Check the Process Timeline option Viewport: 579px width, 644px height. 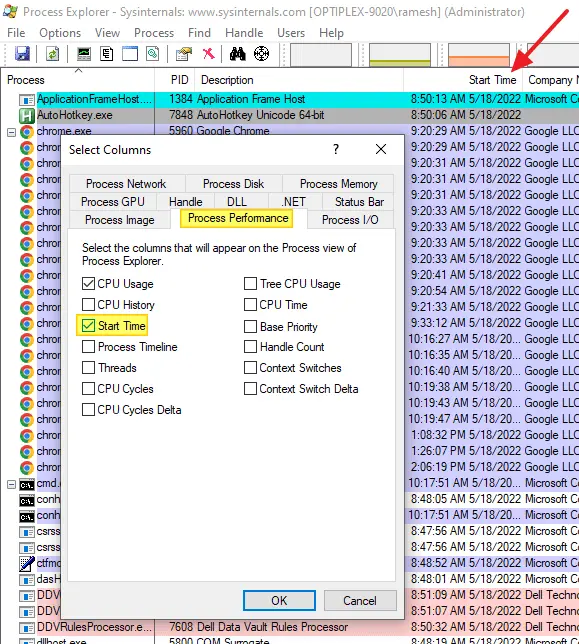[x=88, y=347]
